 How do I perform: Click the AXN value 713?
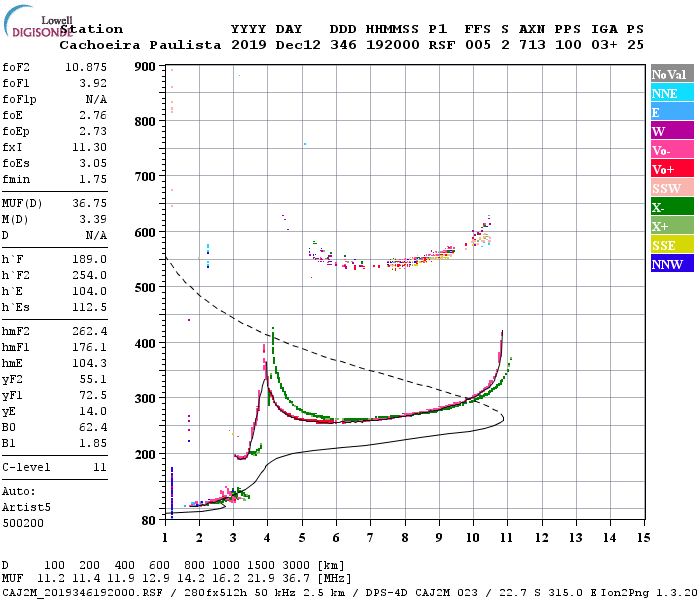(532, 45)
